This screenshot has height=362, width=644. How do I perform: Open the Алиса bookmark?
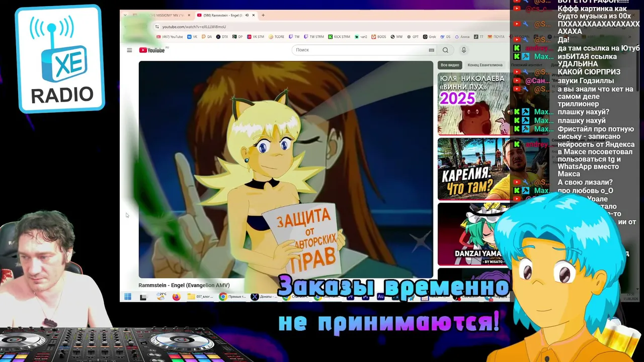[462, 37]
